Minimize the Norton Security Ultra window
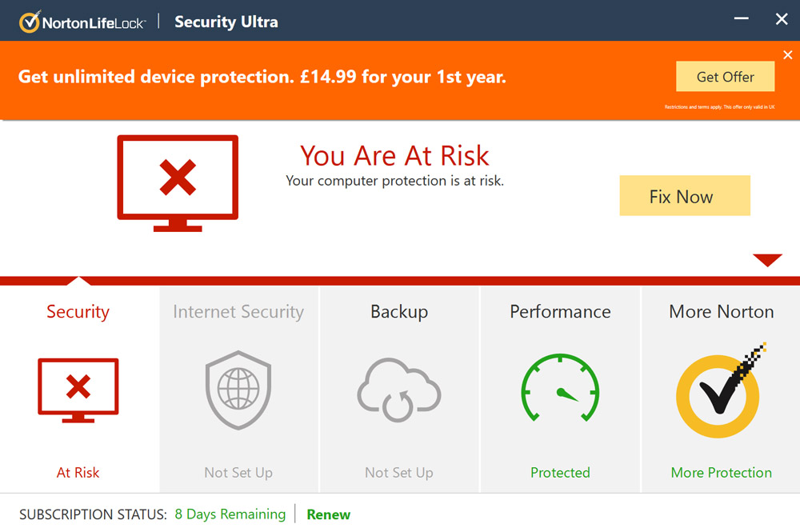This screenshot has height=532, width=800. 742,19
